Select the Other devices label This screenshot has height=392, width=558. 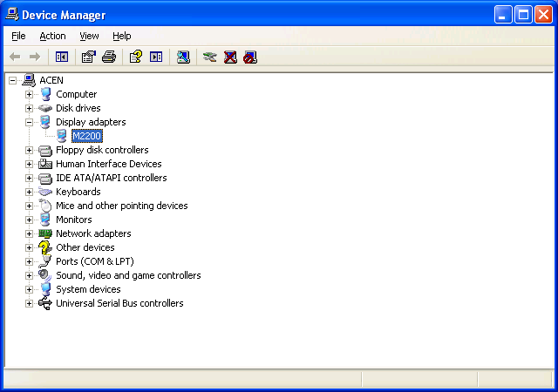coord(85,247)
